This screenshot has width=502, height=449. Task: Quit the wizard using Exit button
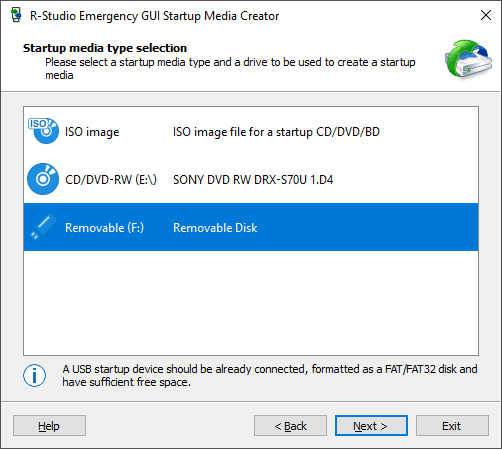pyautogui.click(x=452, y=426)
